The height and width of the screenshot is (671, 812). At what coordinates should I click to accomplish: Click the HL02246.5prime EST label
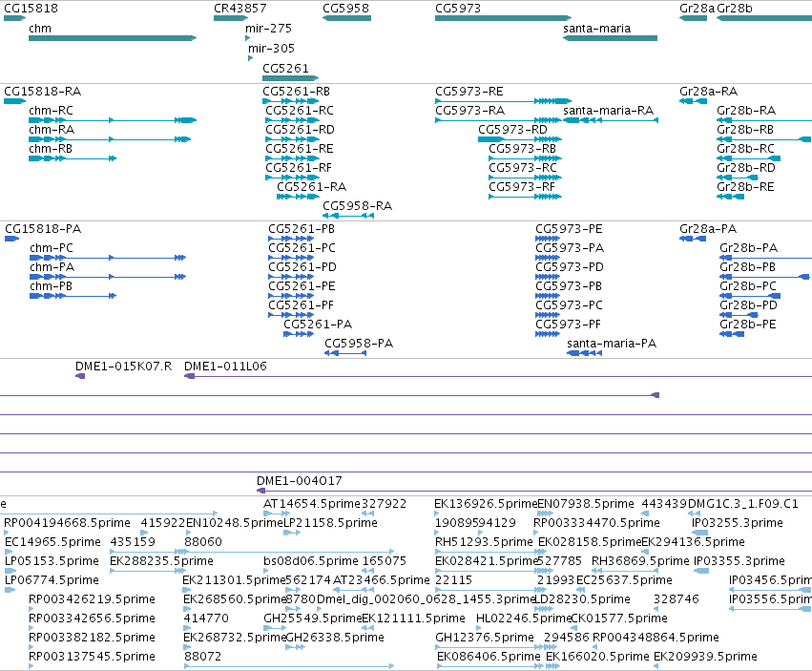coord(523,619)
